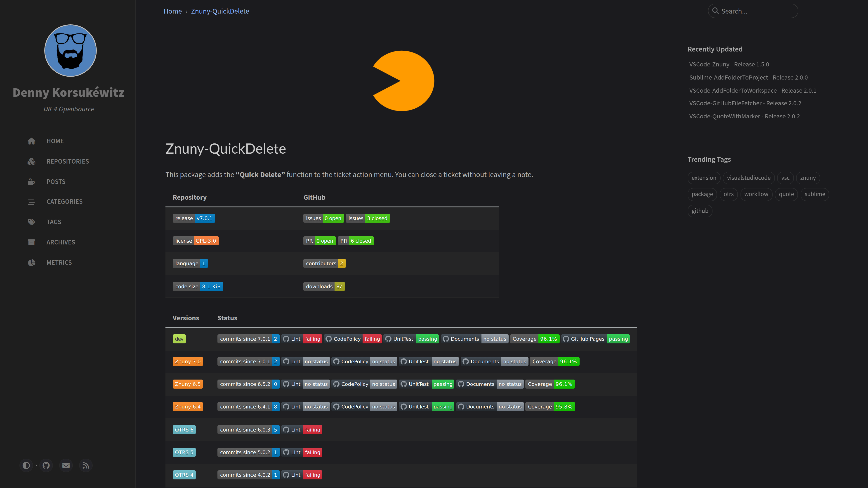The image size is (868, 488).
Task: Click the Tags icon in sidebar
Action: point(31,222)
